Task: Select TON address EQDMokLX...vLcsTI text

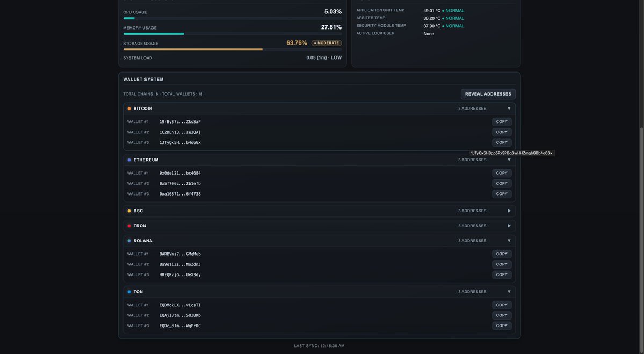Action: tap(180, 305)
